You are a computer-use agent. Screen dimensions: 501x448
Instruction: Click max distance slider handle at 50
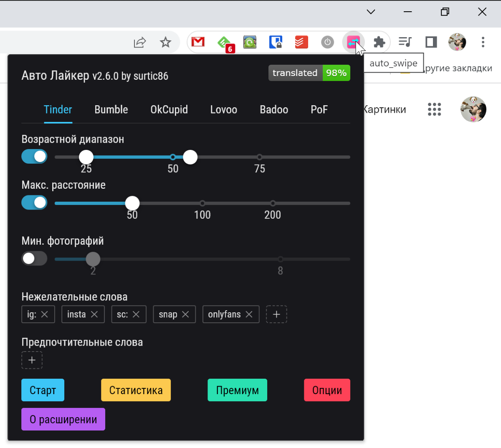tap(132, 203)
